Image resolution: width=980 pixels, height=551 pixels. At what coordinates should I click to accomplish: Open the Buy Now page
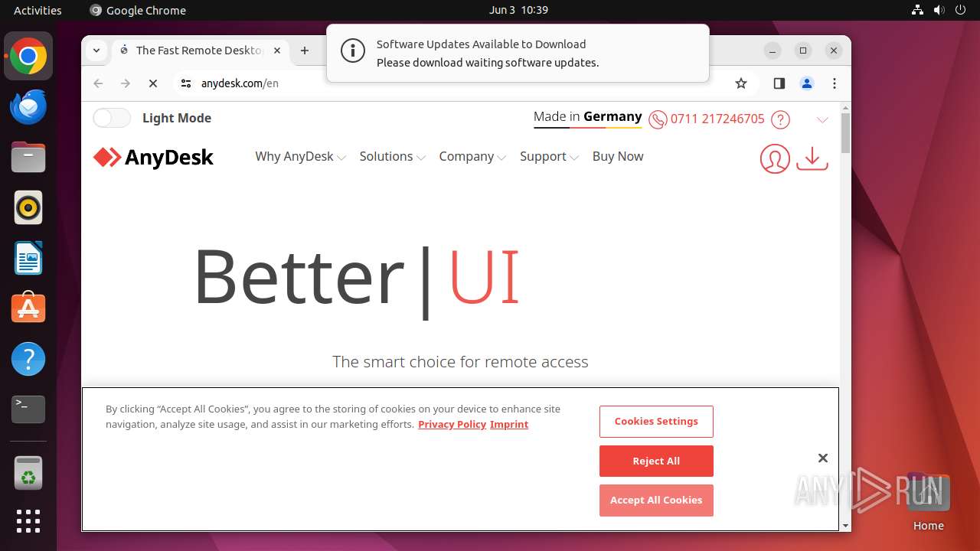tap(618, 156)
